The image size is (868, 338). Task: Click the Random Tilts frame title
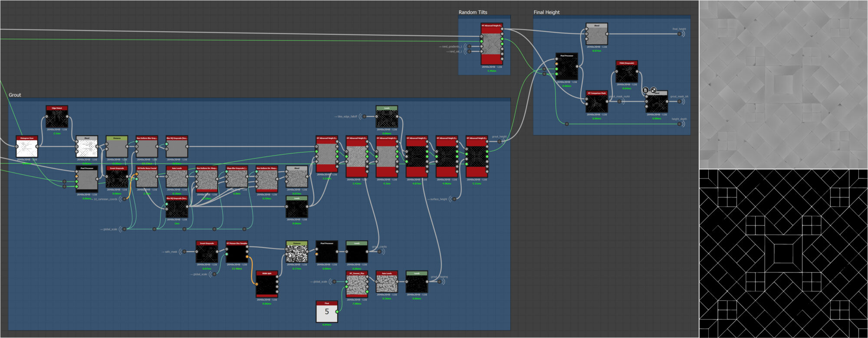pos(473,12)
